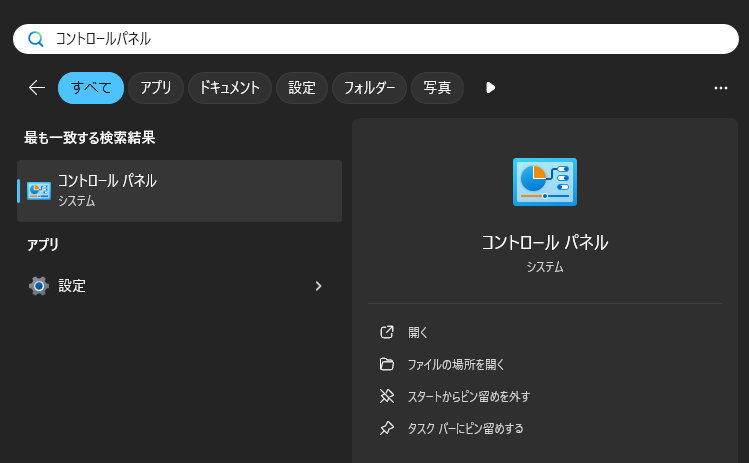
Task: Click the 設定 gear icon
Action: pyautogui.click(x=39, y=286)
